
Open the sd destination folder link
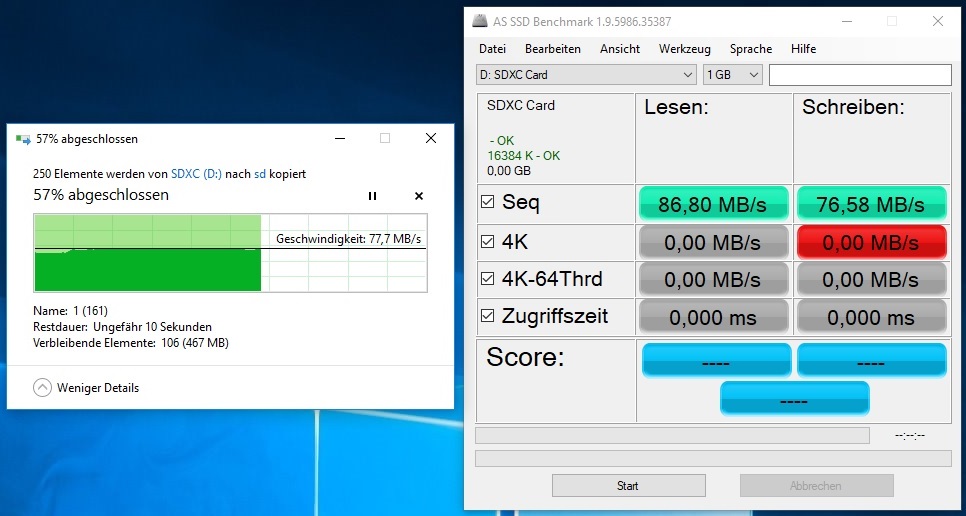click(x=260, y=174)
